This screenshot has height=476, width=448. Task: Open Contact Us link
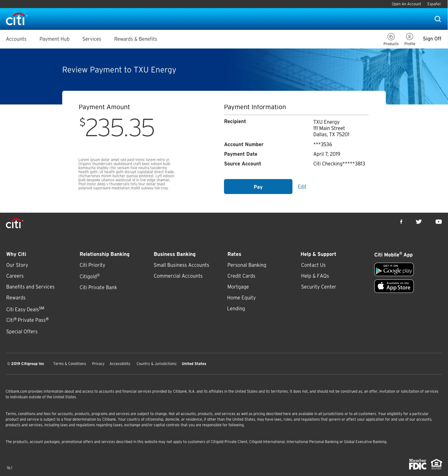click(313, 265)
